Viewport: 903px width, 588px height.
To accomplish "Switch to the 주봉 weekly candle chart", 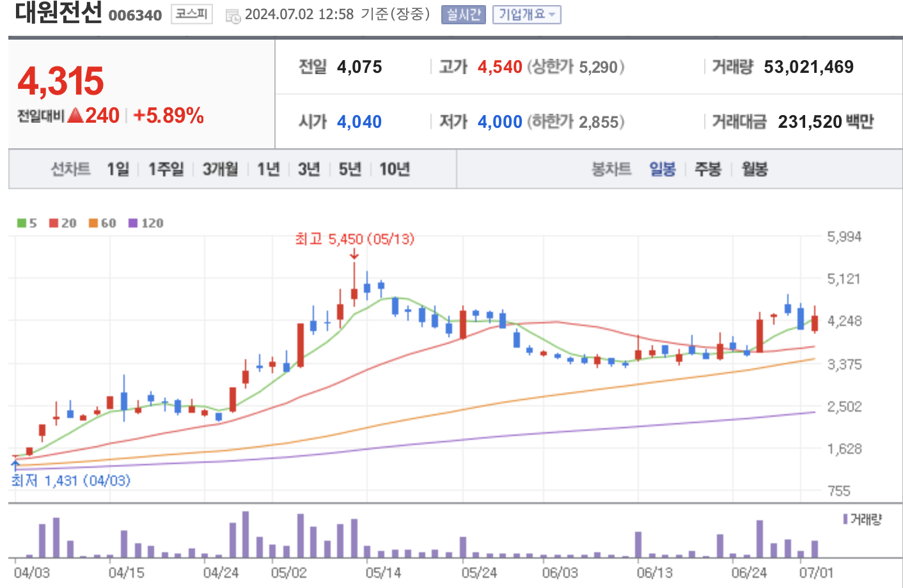I will point(708,169).
